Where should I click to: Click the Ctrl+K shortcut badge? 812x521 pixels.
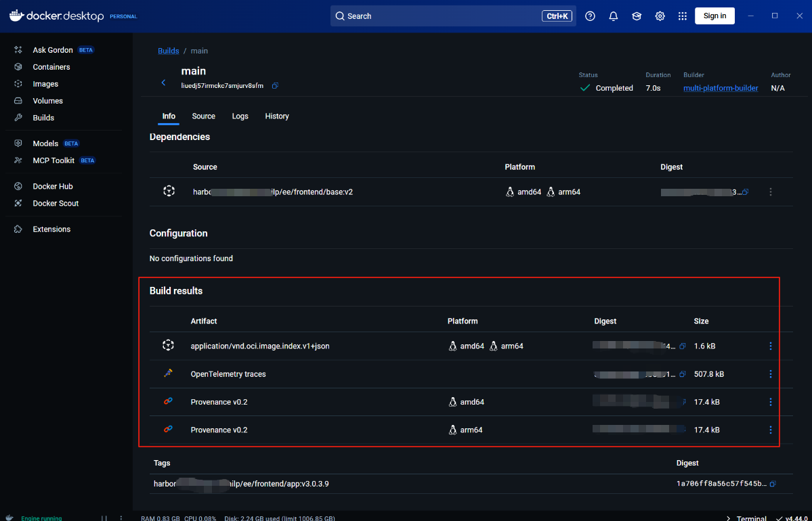557,16
